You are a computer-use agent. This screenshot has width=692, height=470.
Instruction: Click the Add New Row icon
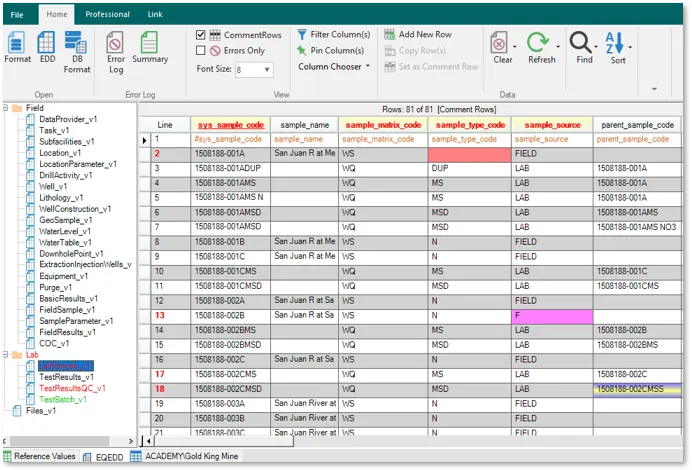(x=390, y=34)
